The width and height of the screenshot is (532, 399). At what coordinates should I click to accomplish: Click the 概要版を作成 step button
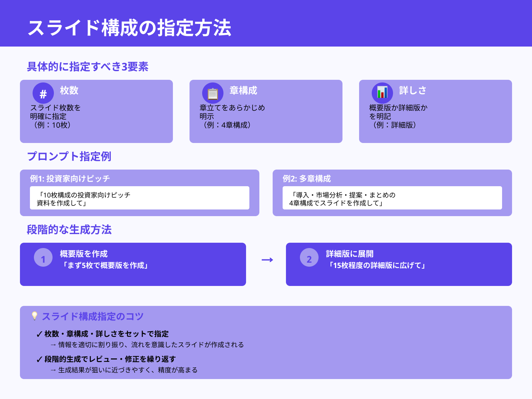click(133, 264)
